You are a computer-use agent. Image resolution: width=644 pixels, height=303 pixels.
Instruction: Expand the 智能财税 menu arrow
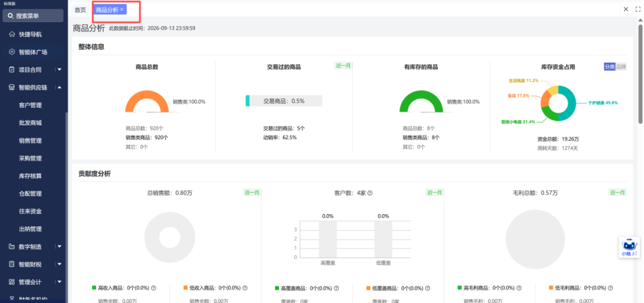(x=59, y=265)
